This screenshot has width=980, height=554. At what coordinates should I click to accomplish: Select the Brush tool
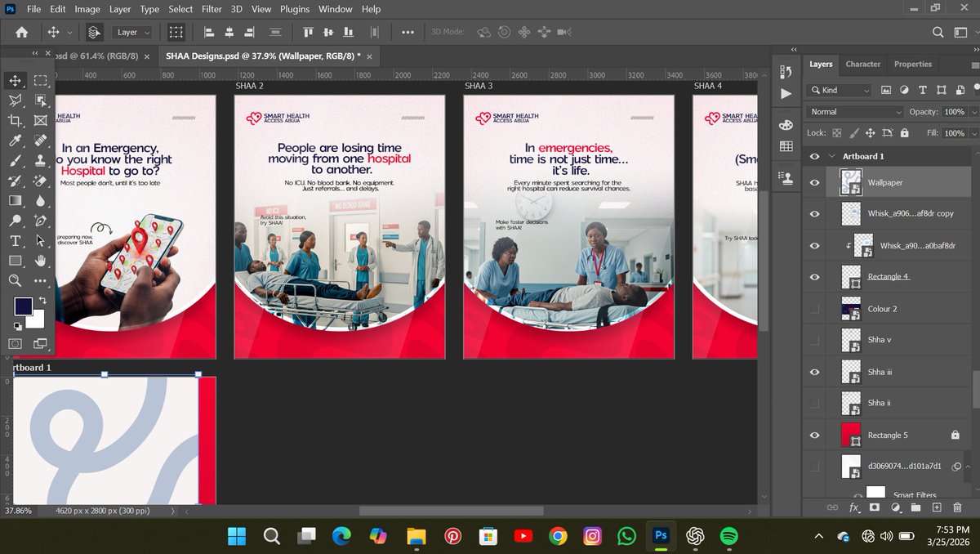(15, 160)
